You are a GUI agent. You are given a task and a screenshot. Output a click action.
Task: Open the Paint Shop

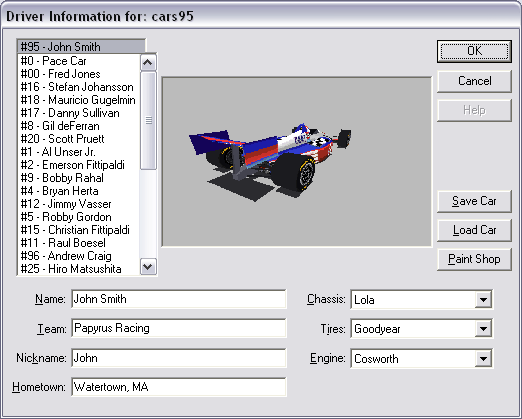(x=474, y=259)
